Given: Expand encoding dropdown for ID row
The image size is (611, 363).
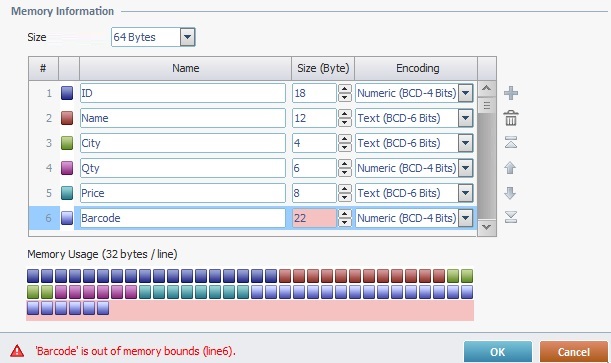Looking at the screenshot, I should pos(466,93).
